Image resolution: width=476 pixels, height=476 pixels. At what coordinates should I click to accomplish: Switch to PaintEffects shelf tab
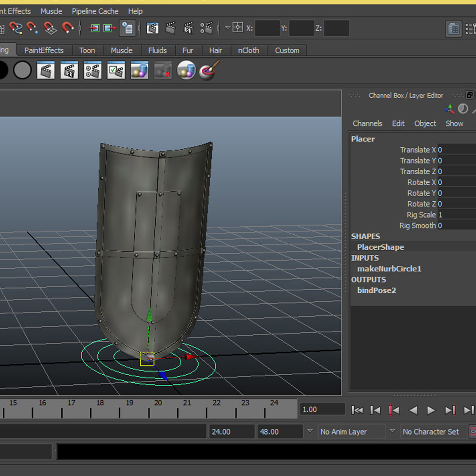click(x=44, y=50)
